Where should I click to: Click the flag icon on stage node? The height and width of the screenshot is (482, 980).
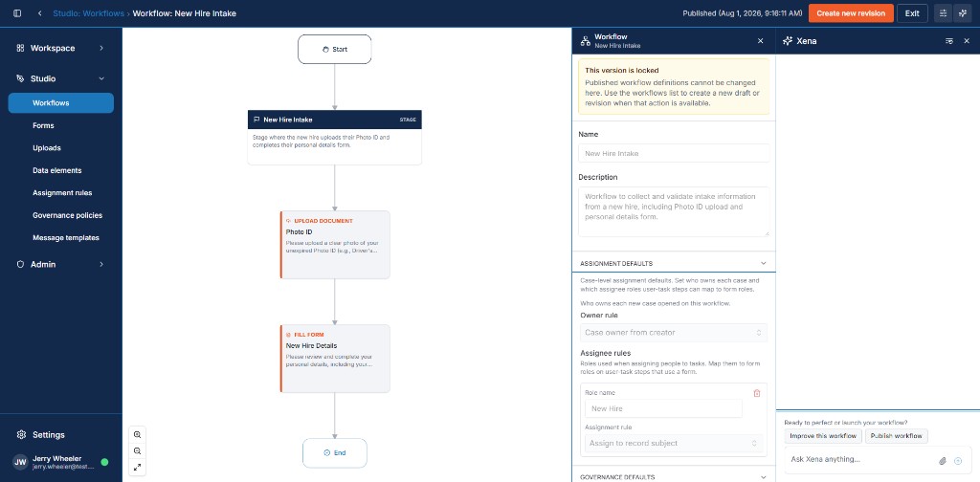[256, 120]
